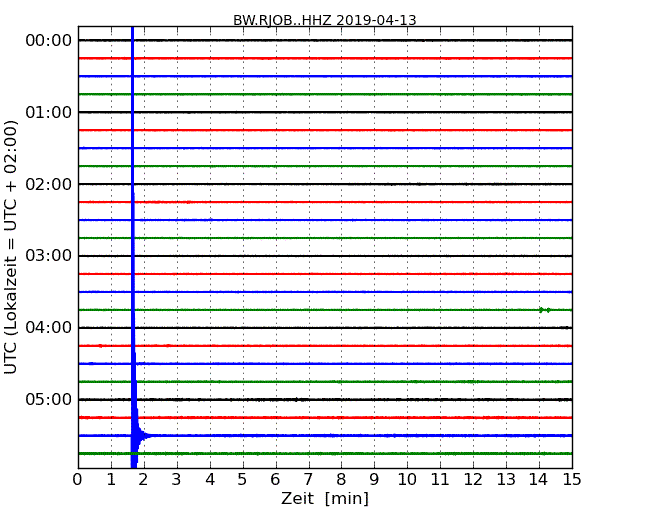Click x-axis tick label 0

tap(78, 480)
